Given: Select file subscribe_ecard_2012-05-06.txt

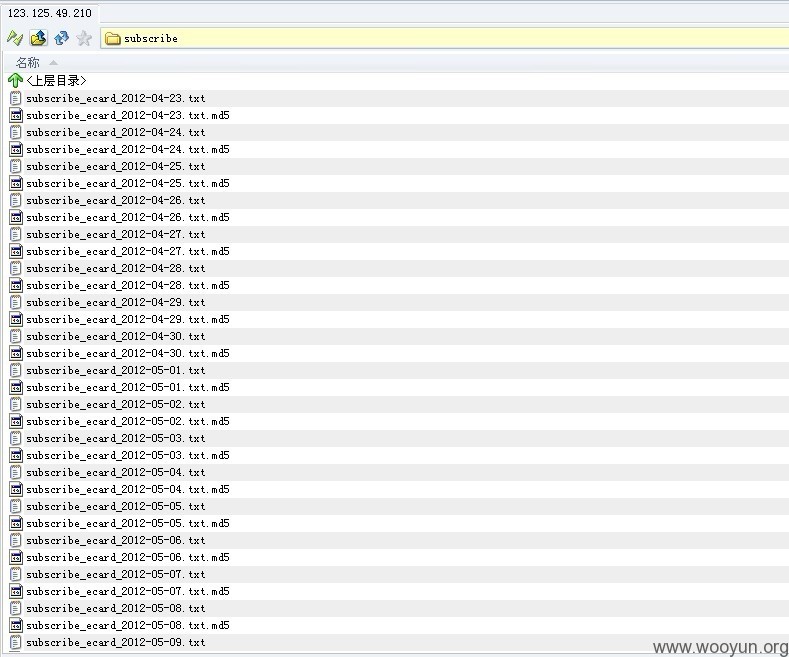Looking at the screenshot, I should point(116,541).
